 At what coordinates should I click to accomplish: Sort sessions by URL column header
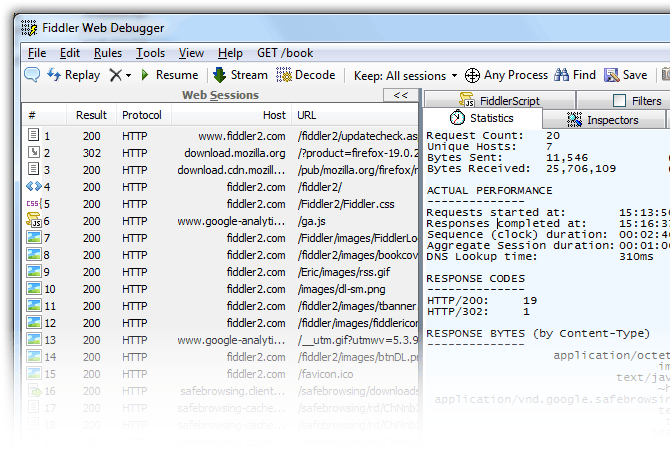pos(355,115)
